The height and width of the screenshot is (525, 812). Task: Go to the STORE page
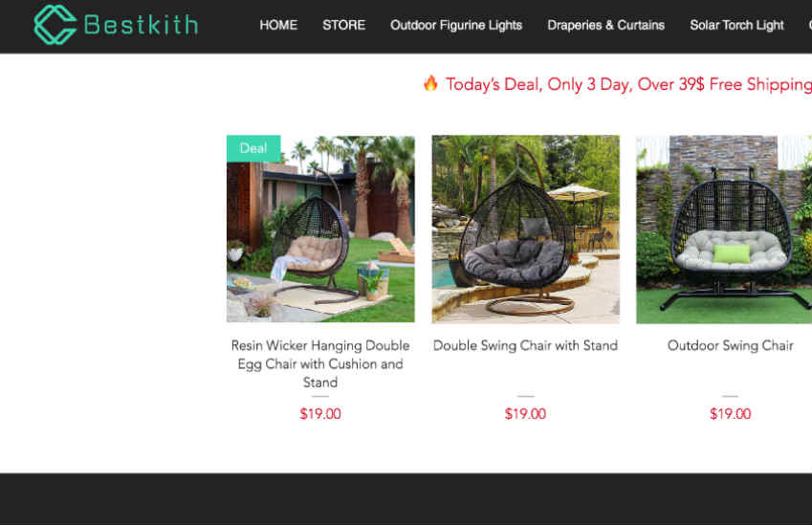tap(344, 25)
